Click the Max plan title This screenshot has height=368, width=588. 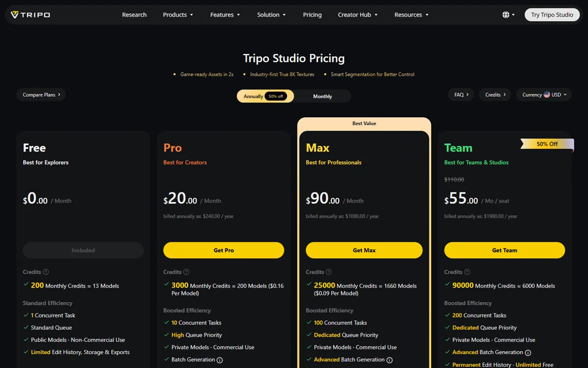point(318,148)
